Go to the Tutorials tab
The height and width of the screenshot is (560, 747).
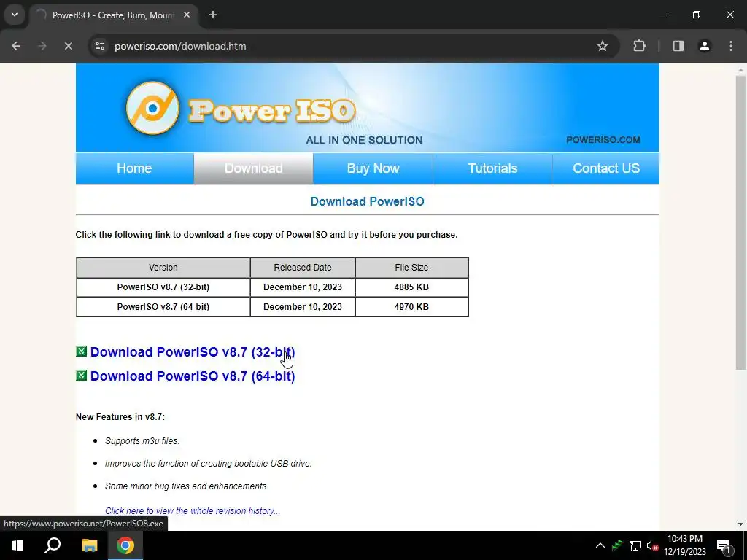(492, 168)
